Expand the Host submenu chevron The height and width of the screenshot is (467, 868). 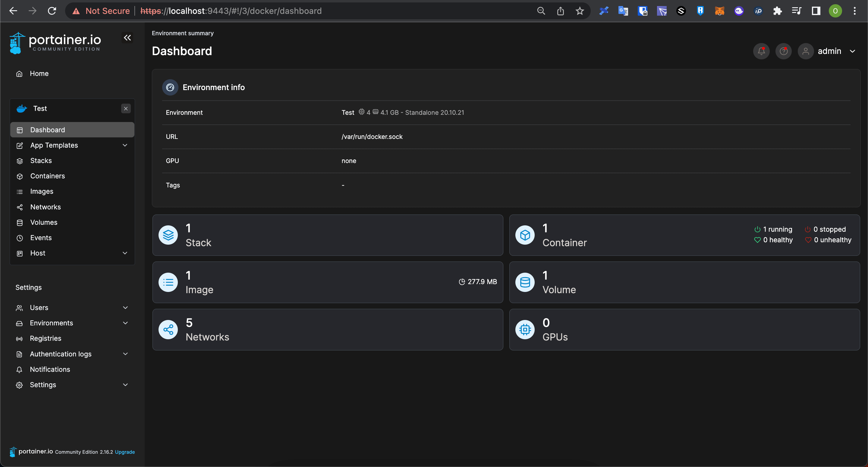(x=125, y=253)
